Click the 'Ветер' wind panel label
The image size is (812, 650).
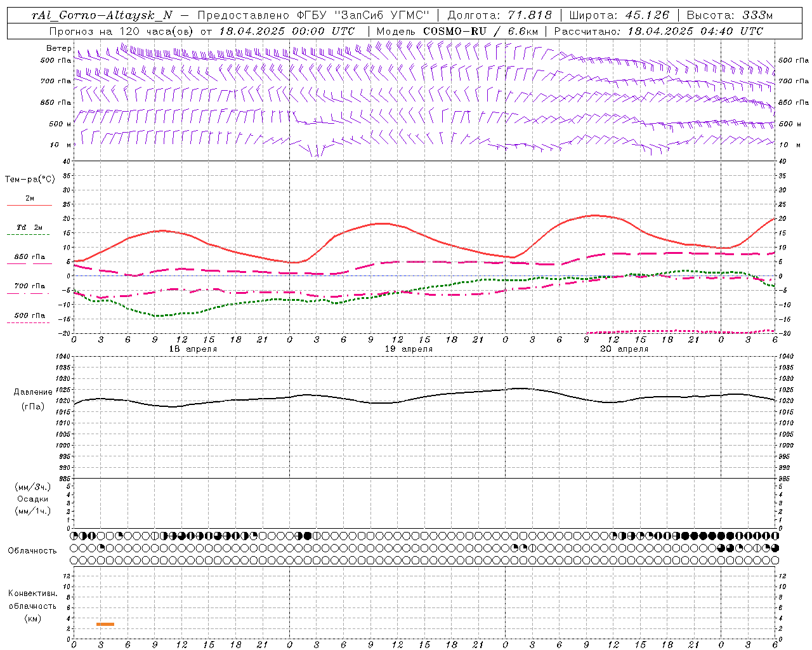(59, 48)
